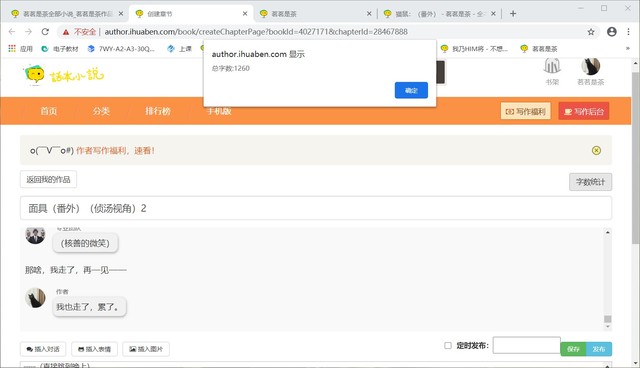Click 插入对话 insert dialogue button

tap(43, 349)
